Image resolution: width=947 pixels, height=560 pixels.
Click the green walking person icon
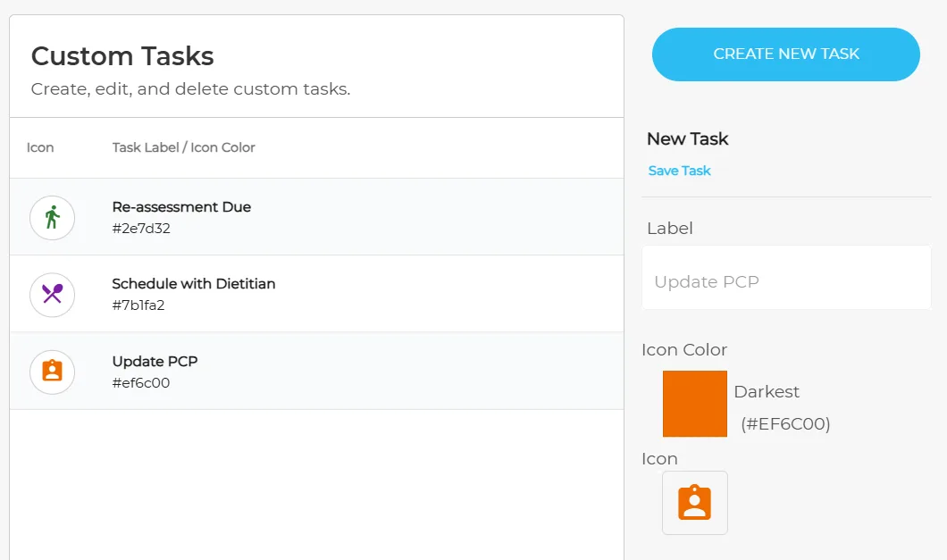pos(53,217)
